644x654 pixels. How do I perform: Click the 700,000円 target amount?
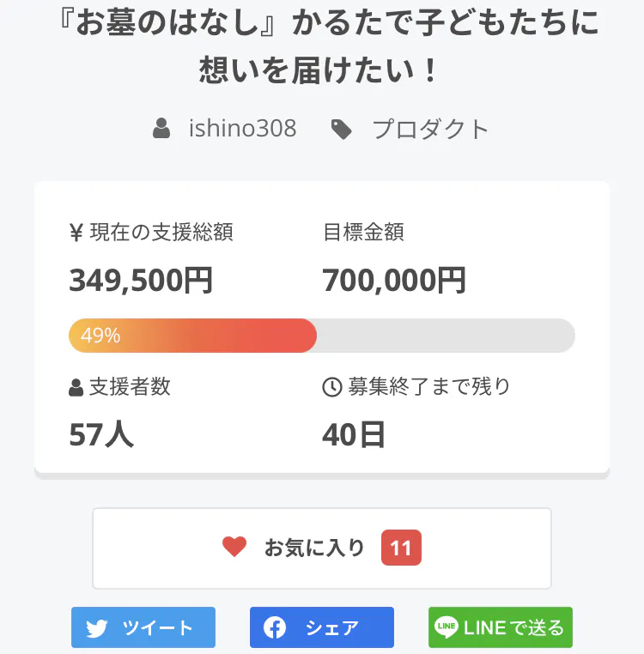click(394, 280)
